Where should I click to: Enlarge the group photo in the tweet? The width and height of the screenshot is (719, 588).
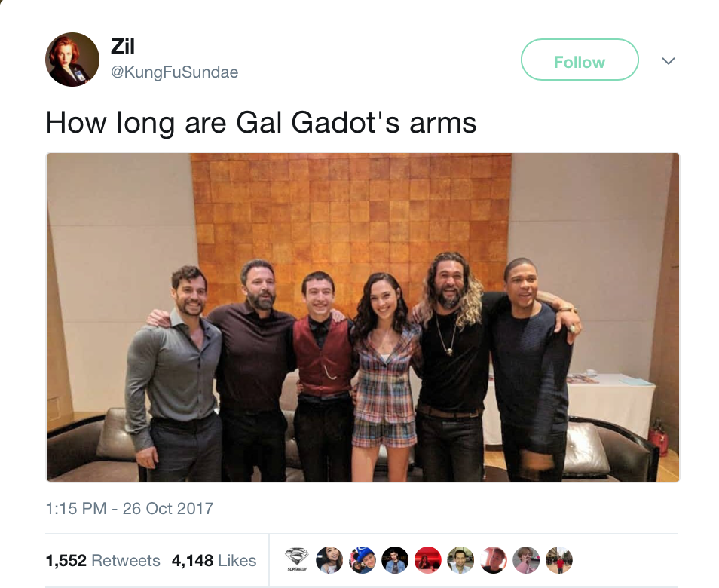coord(363,317)
